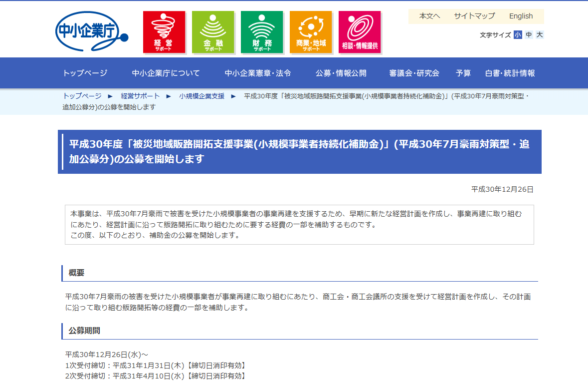Go to トップページ in navigation bar
This screenshot has width=588, height=387.
[x=85, y=73]
